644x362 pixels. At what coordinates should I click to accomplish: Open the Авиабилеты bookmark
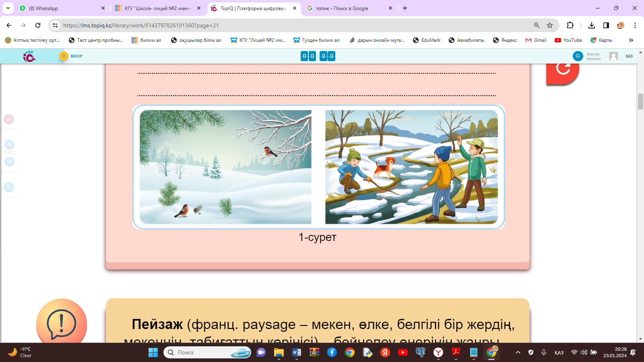click(x=466, y=40)
